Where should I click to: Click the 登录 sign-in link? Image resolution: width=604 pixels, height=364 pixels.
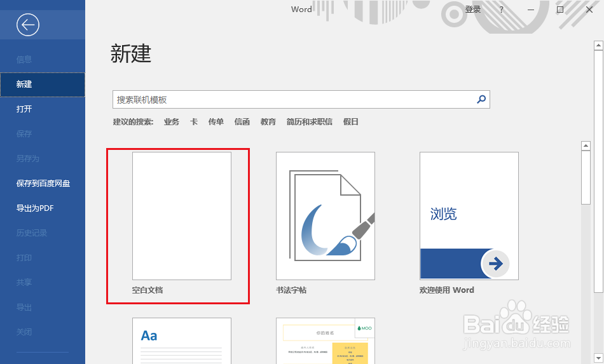coord(472,10)
